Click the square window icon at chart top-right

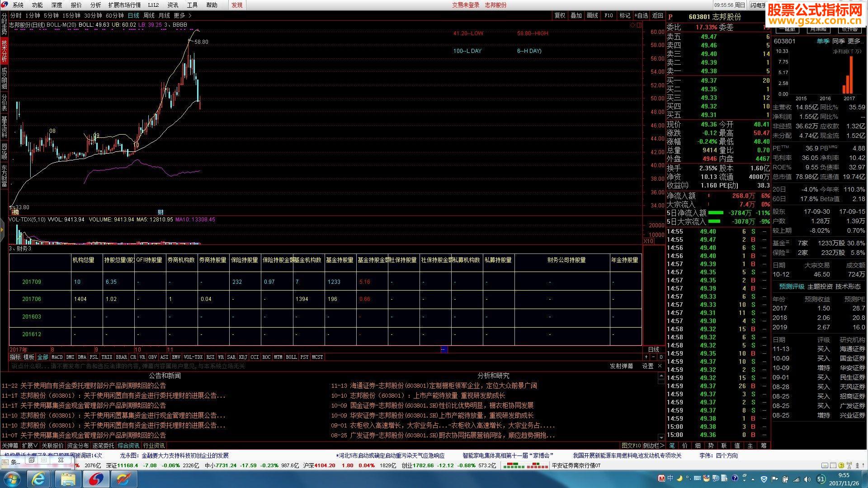click(x=639, y=25)
